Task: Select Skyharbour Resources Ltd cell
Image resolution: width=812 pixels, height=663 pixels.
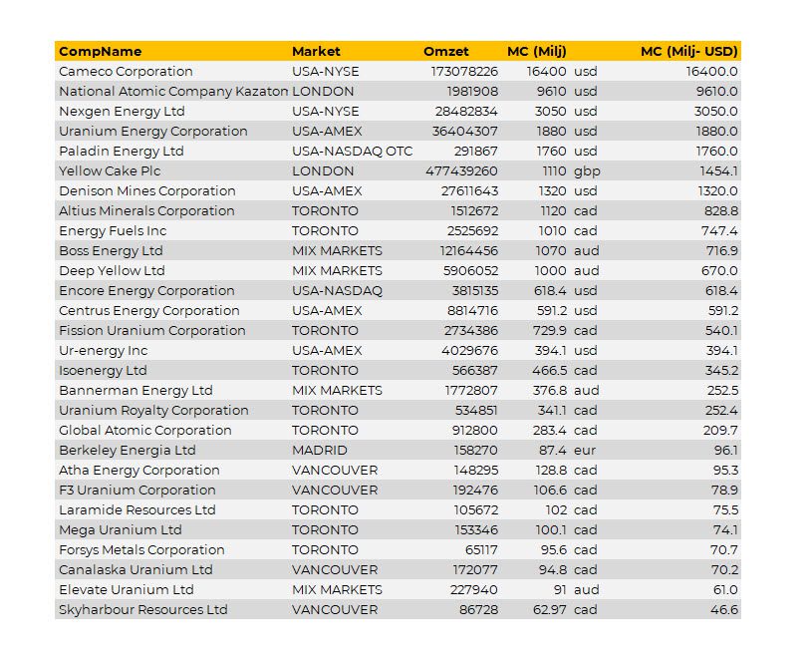Action: [x=143, y=610]
